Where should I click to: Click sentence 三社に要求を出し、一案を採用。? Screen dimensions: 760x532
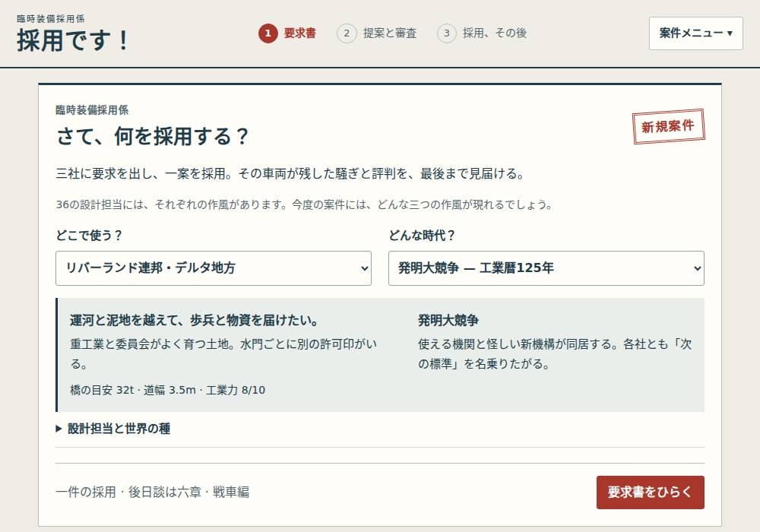[x=144, y=173]
